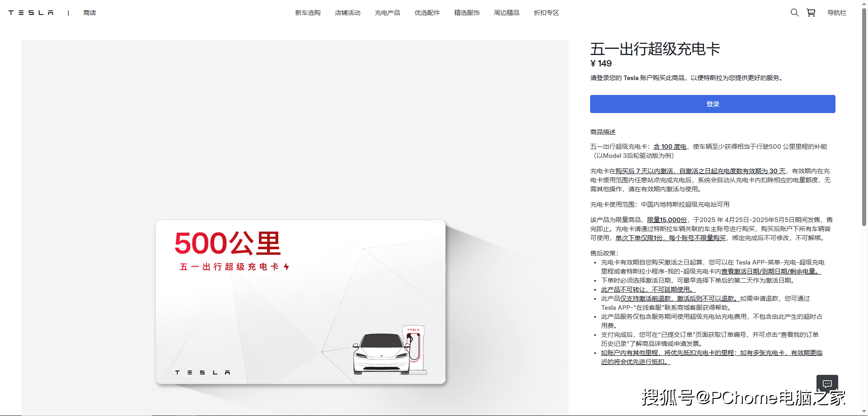Click the price ¥ 149

click(x=601, y=64)
